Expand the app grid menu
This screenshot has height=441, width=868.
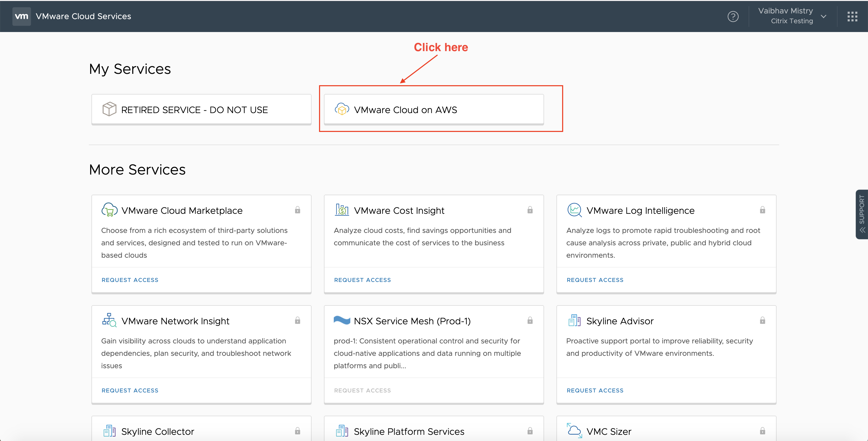coord(853,16)
